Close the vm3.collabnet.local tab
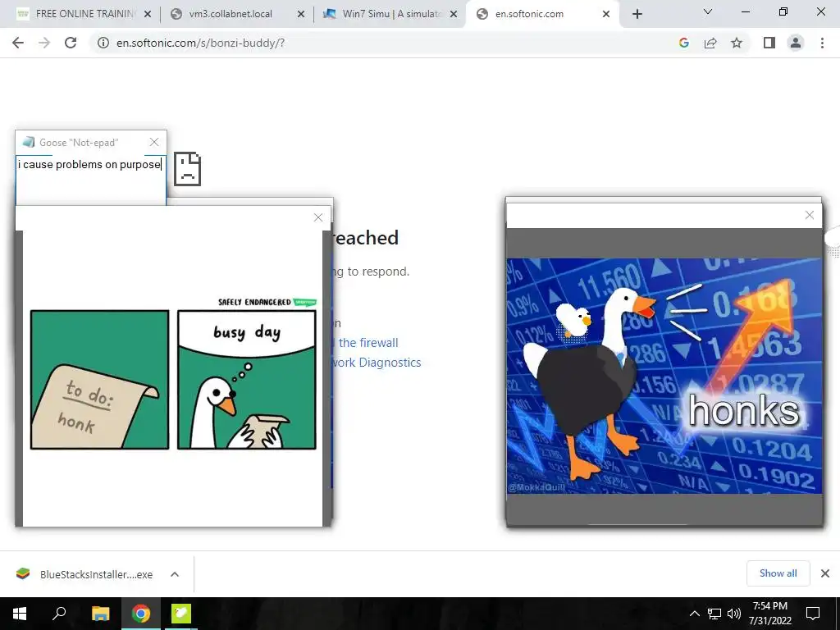The width and height of the screenshot is (840, 630). point(301,14)
